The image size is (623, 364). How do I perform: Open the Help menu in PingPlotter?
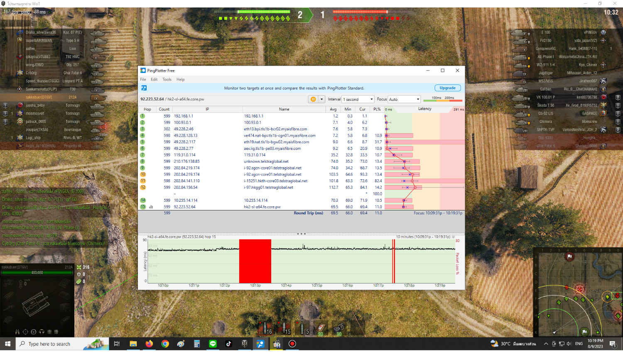coord(180,79)
